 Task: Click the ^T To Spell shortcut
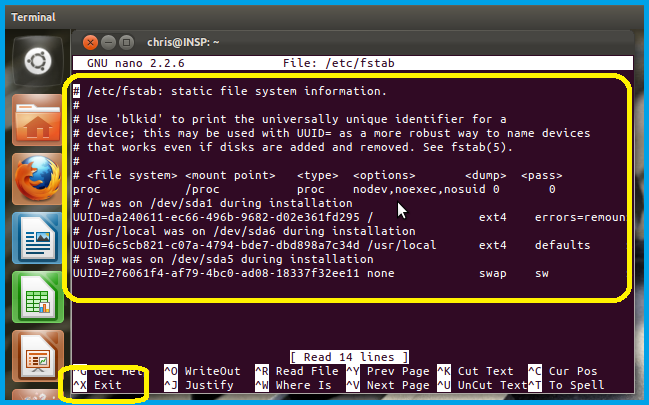coord(566,385)
